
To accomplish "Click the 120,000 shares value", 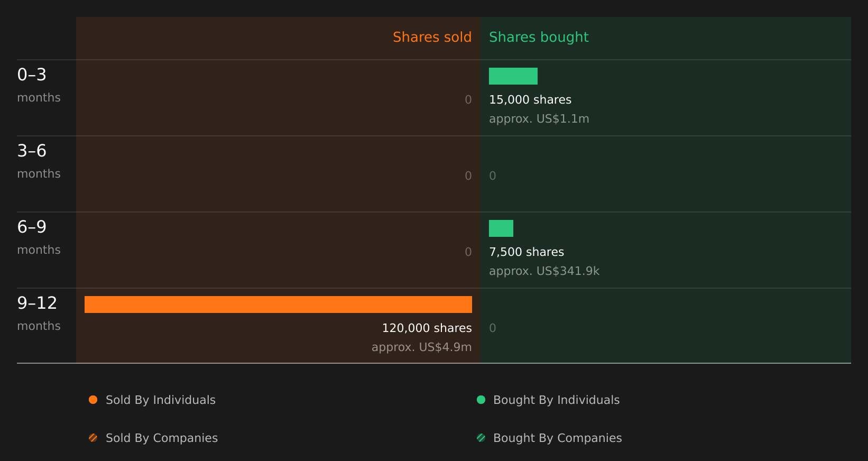I will pyautogui.click(x=427, y=328).
